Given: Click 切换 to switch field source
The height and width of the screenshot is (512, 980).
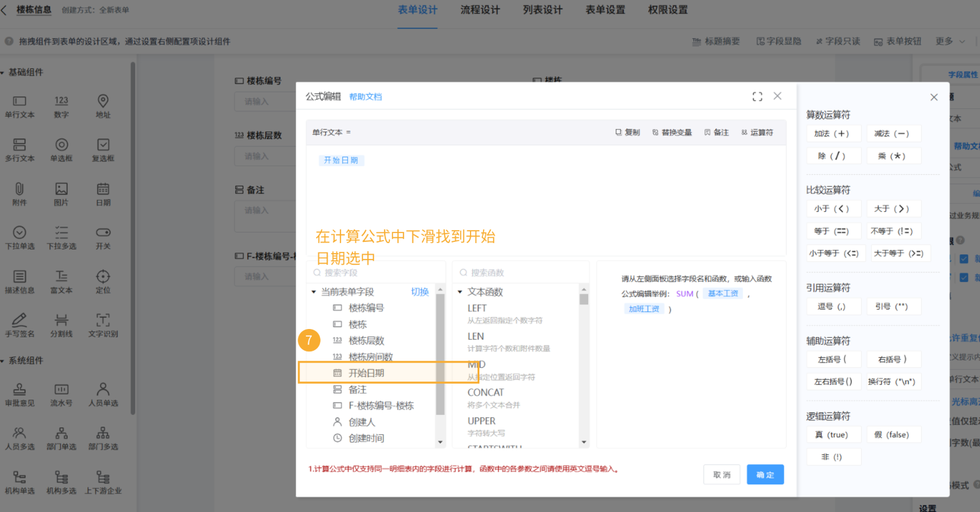Looking at the screenshot, I should 419,292.
